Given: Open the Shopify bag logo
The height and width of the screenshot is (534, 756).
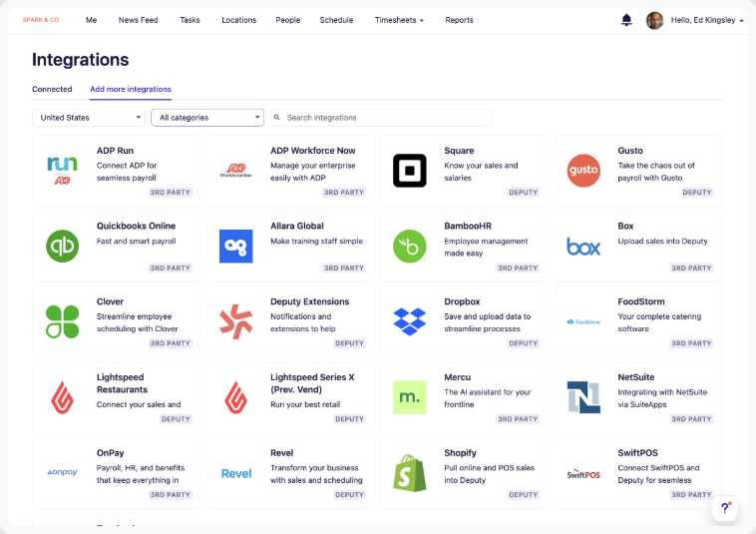Looking at the screenshot, I should pos(409,473).
